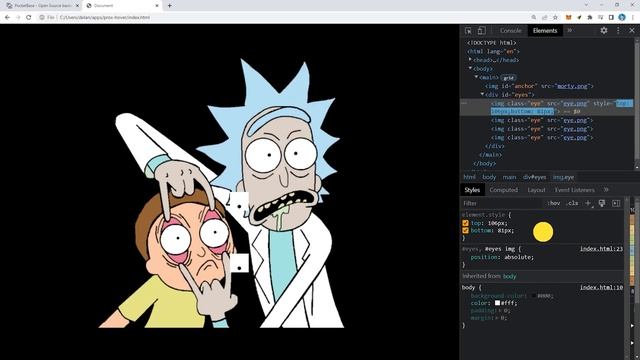Image resolution: width=640 pixels, height=360 pixels.
Task: Open the tab search dropdown arrow
Action: click(x=586, y=5)
